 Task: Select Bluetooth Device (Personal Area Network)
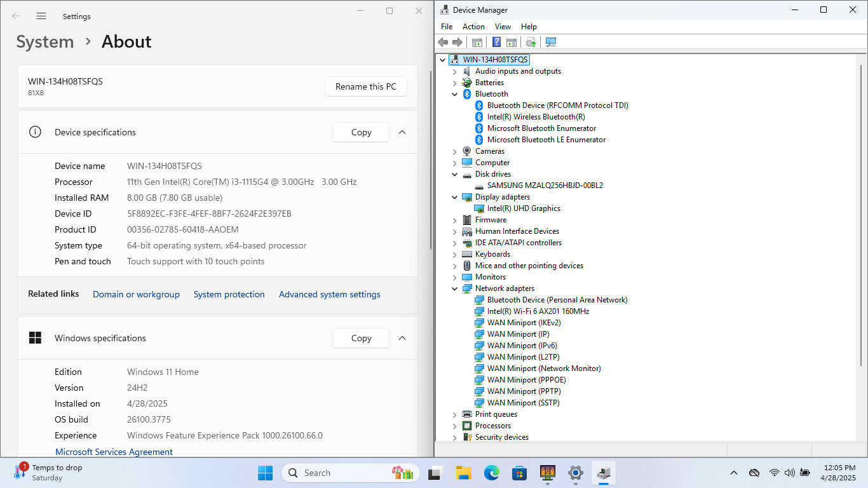click(x=557, y=300)
